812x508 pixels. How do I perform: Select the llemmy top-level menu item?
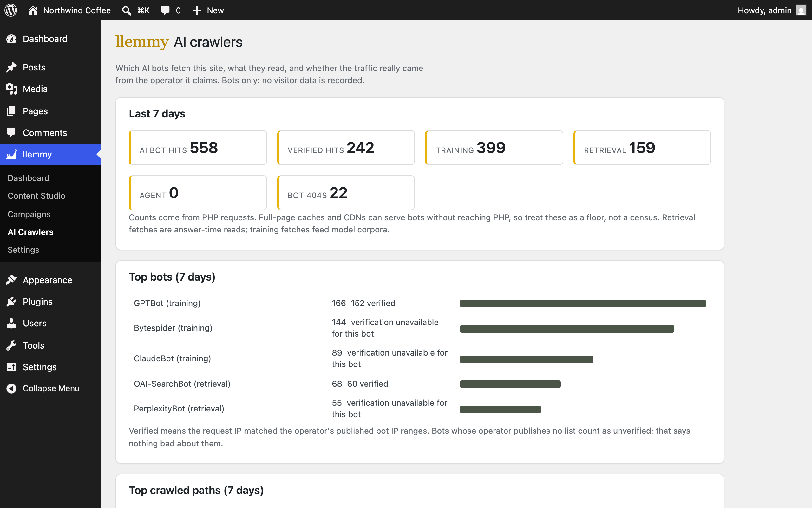pos(51,154)
